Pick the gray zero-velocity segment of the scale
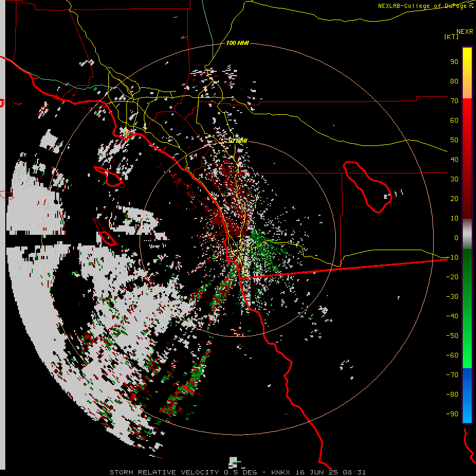476x476 pixels. point(467,234)
